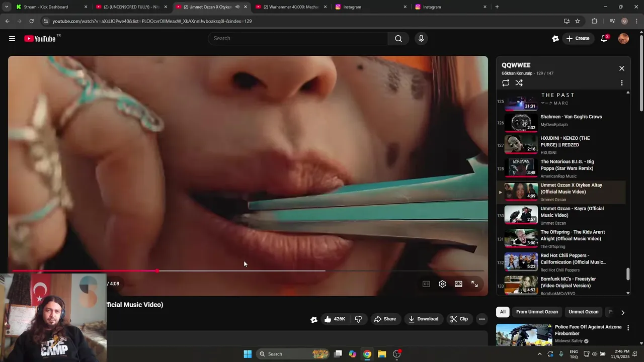Toggle playlist shuffle
This screenshot has height=362, width=644.
(519, 83)
